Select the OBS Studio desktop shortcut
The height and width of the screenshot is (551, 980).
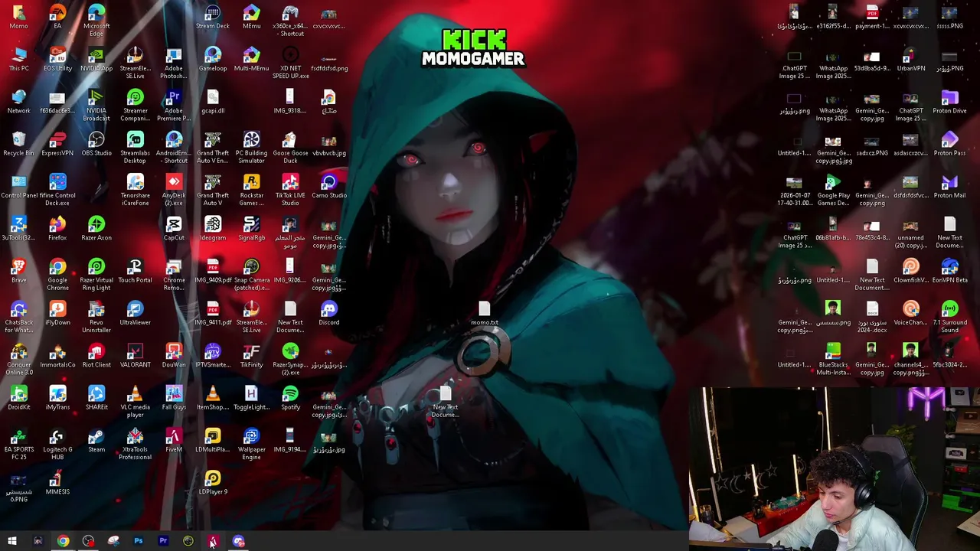click(96, 143)
